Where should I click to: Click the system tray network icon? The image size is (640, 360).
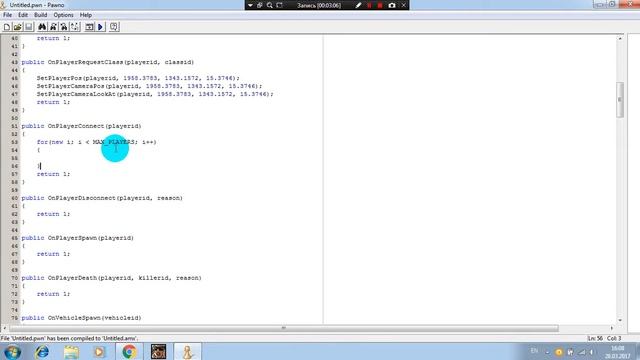582,352
